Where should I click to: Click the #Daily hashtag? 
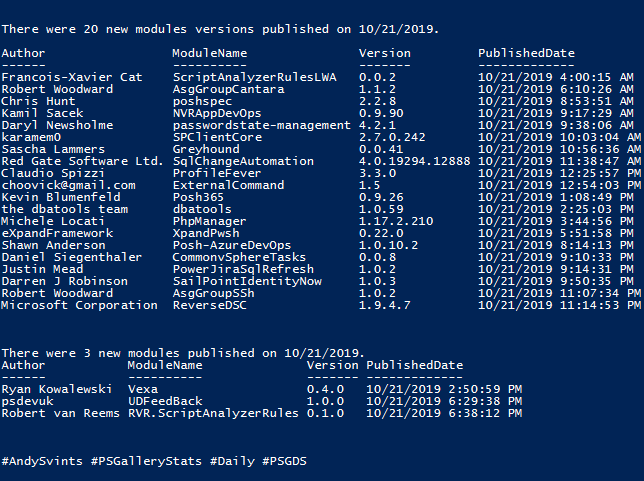click(232, 461)
